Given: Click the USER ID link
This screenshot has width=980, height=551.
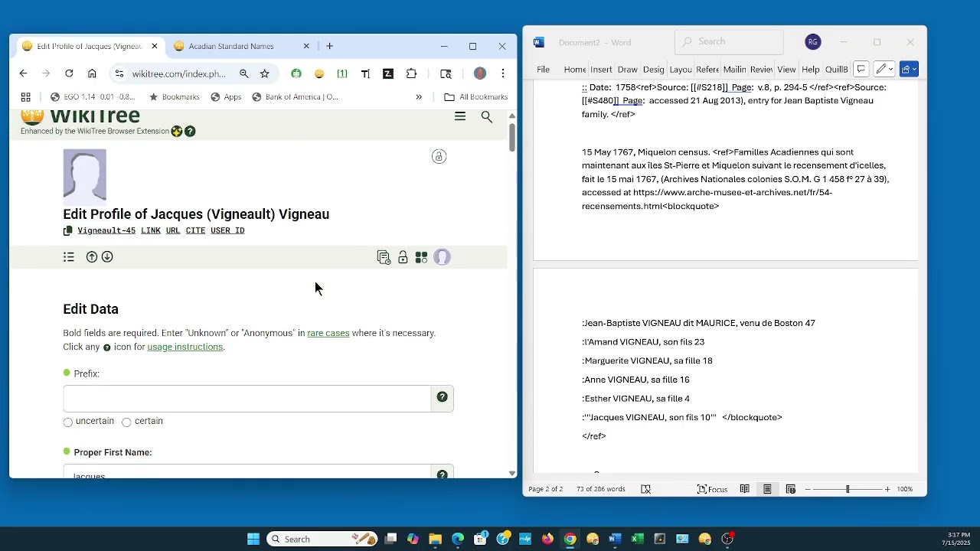Looking at the screenshot, I should point(227,230).
